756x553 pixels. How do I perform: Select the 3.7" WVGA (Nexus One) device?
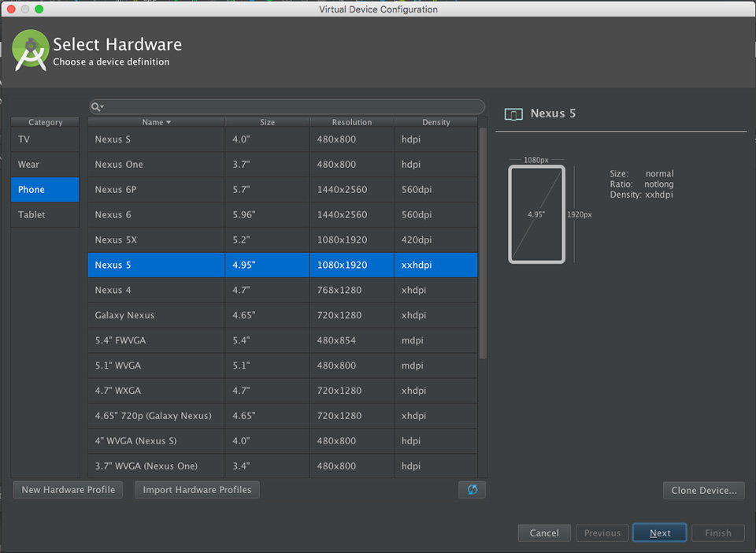click(x=283, y=466)
